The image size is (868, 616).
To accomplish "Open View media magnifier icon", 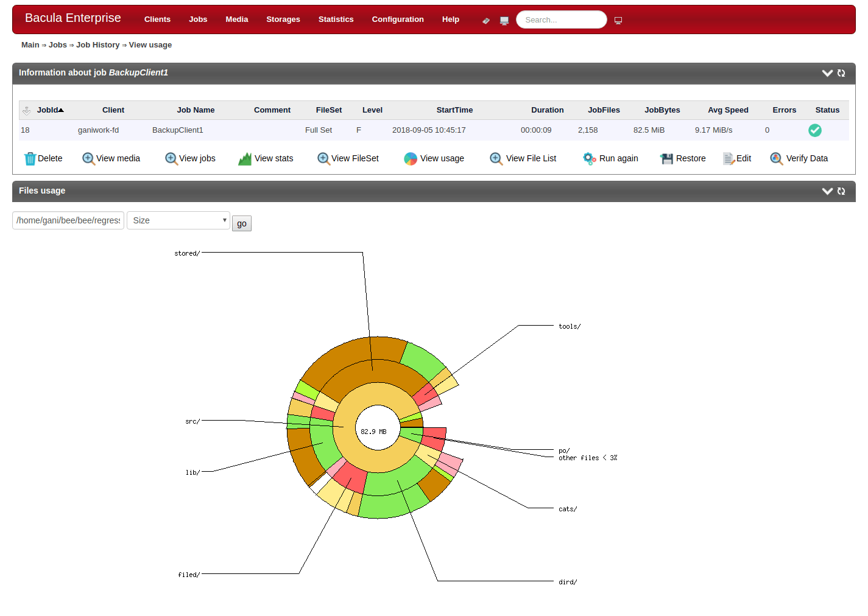I will point(88,158).
